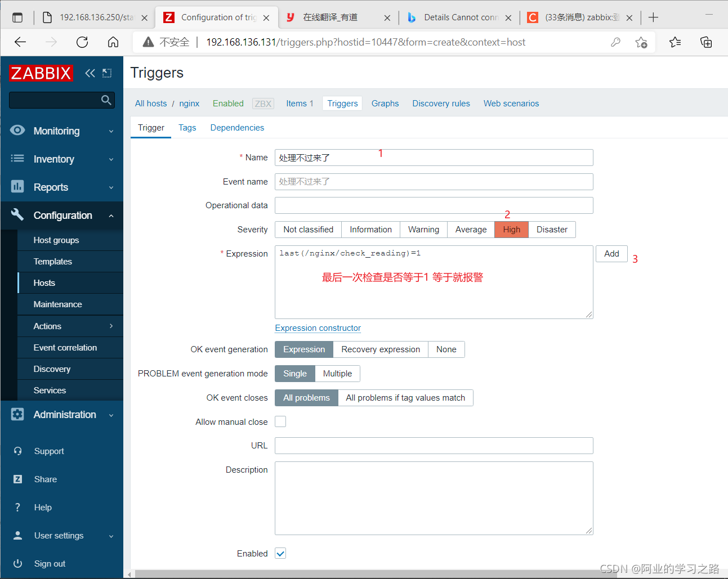Click the Reports chart icon
This screenshot has height=579, width=728.
point(17,187)
